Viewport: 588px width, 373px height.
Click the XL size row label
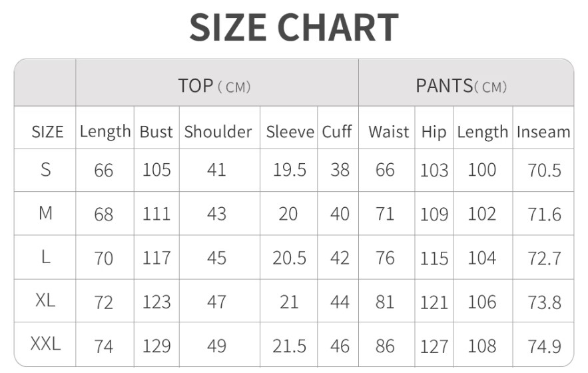[x=45, y=300]
